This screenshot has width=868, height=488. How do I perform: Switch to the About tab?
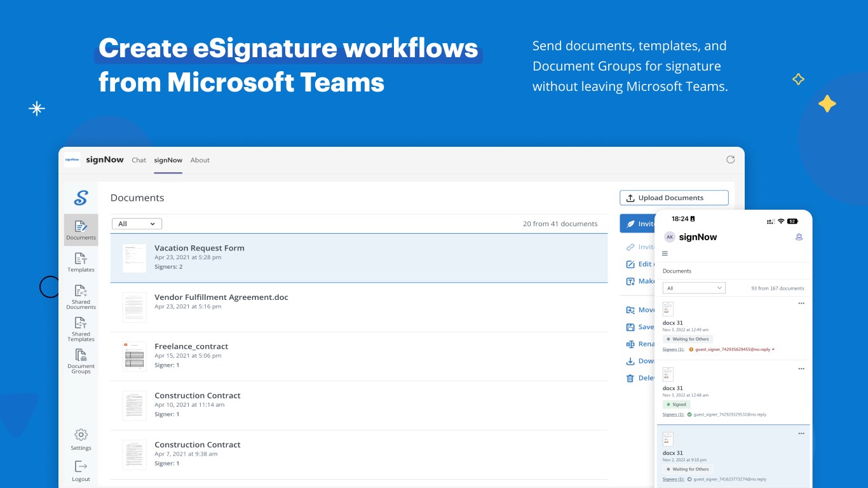[200, 160]
